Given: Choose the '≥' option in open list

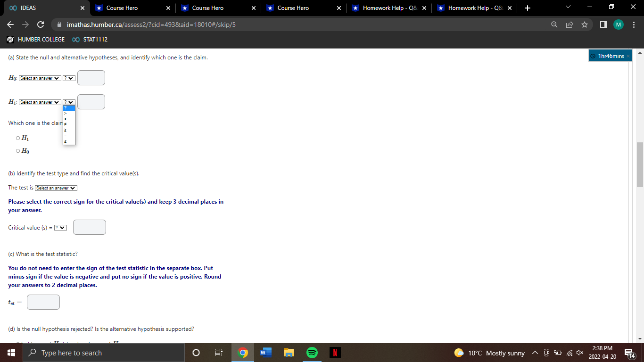Looking at the screenshot, I should (x=69, y=130).
